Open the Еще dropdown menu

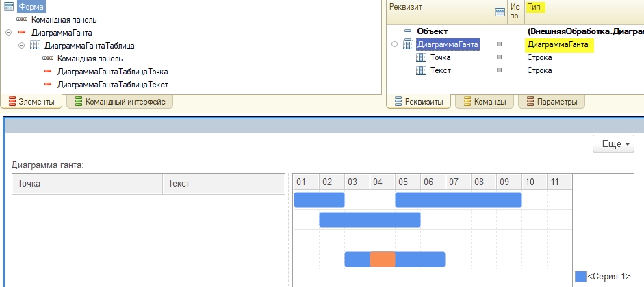click(x=613, y=144)
